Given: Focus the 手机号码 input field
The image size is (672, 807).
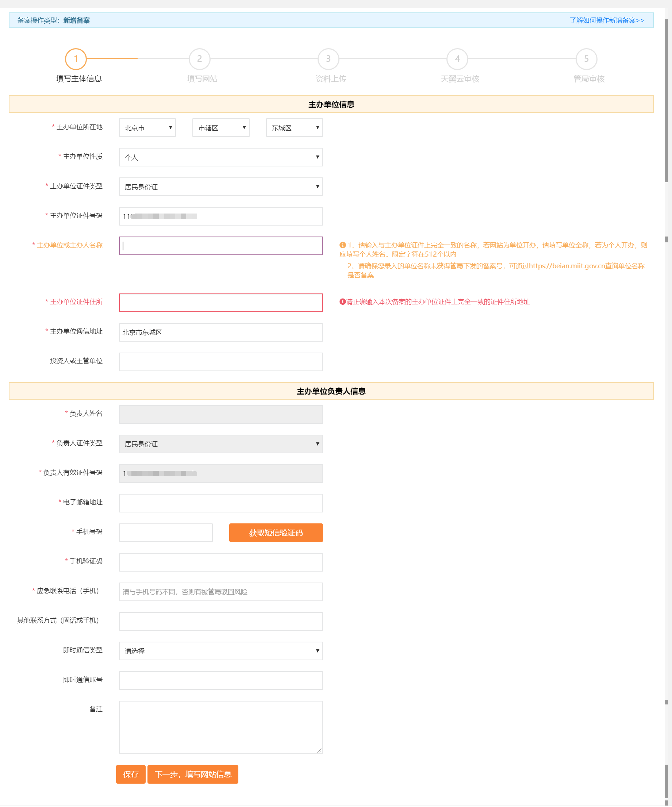Looking at the screenshot, I should (166, 533).
